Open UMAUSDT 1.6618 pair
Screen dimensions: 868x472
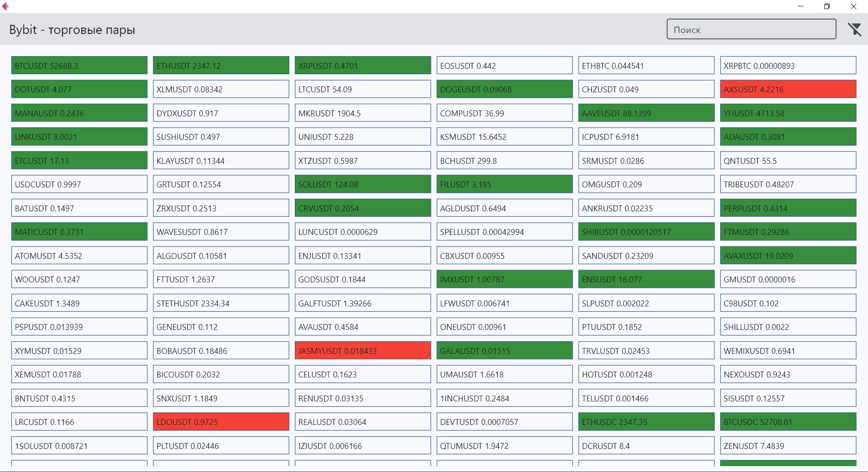coord(505,374)
